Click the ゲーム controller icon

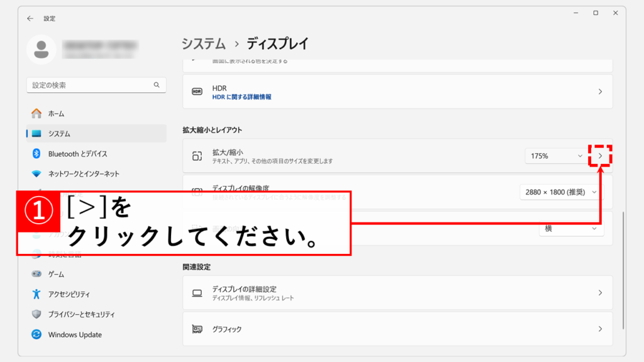(36, 275)
